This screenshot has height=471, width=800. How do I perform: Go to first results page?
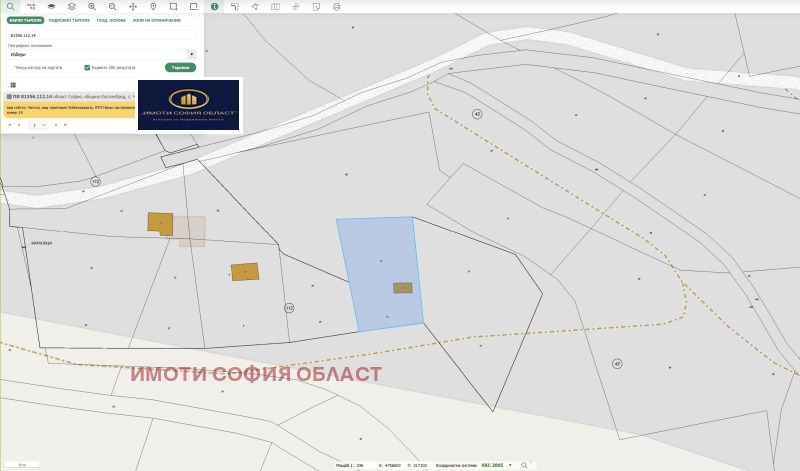[9, 125]
